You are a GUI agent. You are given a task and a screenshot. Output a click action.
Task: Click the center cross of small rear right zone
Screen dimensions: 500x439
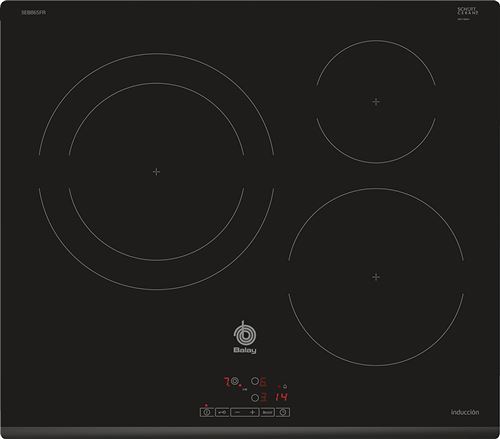click(376, 102)
